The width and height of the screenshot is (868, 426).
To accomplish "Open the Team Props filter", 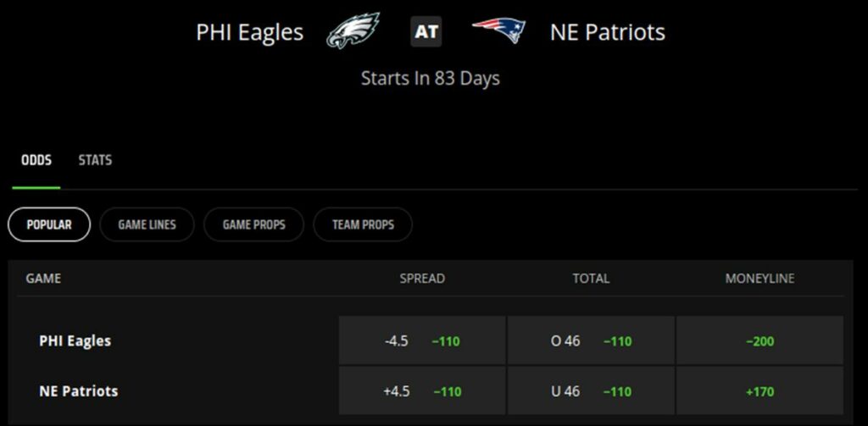I will point(363,224).
